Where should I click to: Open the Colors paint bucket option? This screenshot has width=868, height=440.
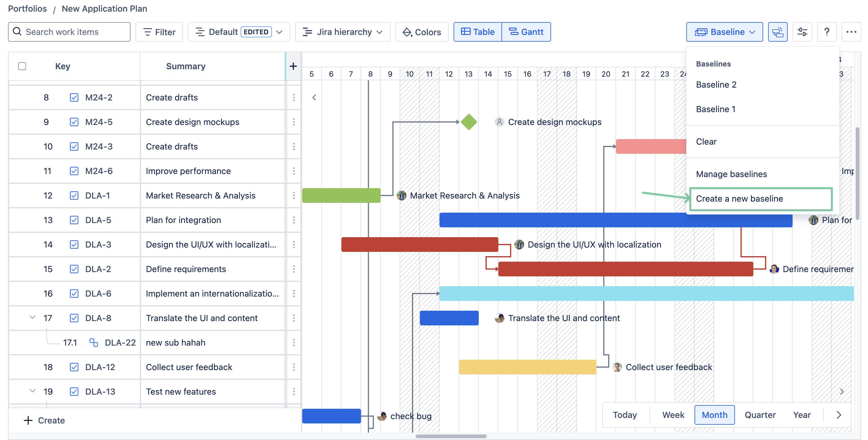[421, 32]
